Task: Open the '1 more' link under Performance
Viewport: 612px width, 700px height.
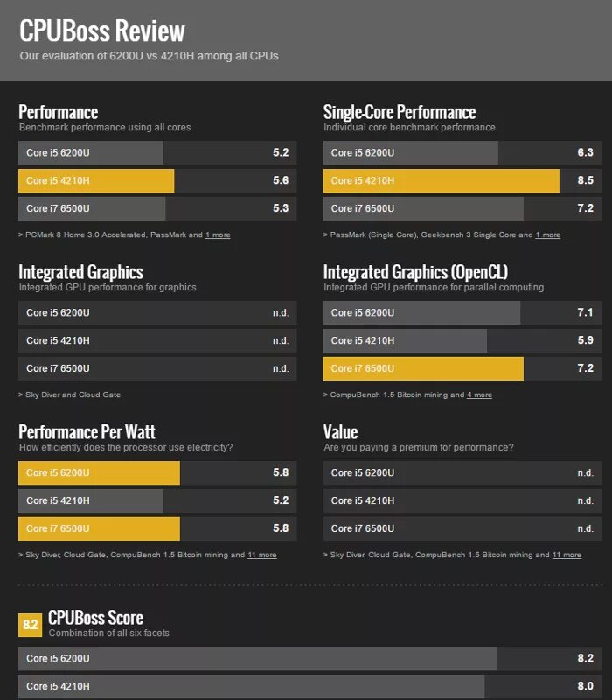Action: 218,234
